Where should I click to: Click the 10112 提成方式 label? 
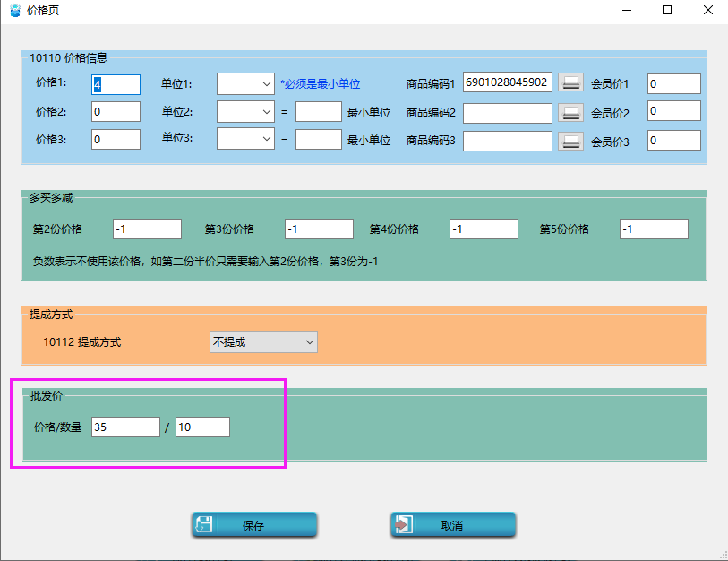[x=81, y=342]
